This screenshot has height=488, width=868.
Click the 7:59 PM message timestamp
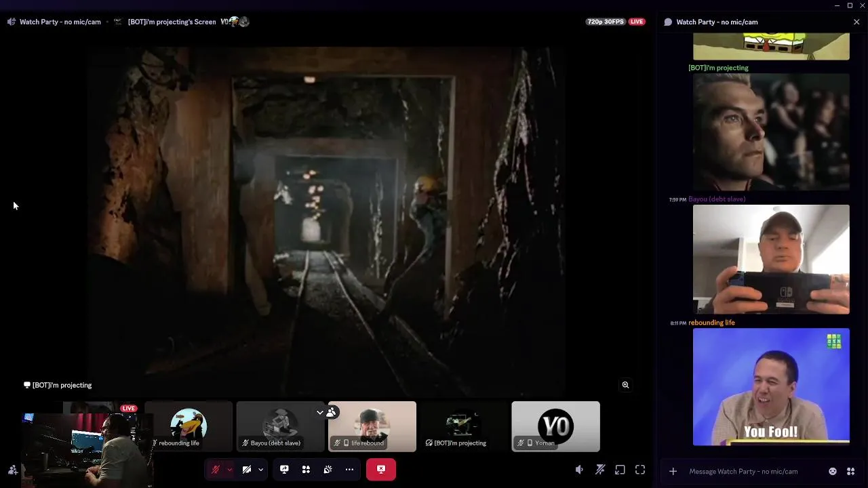(x=677, y=200)
